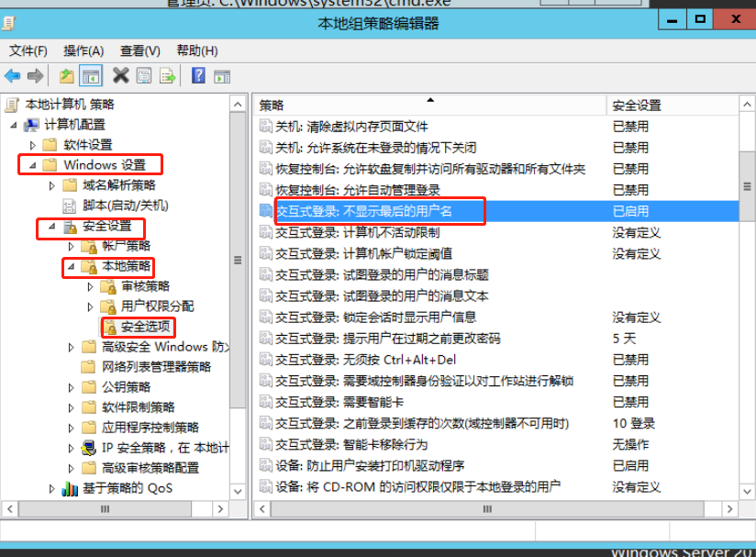The width and height of the screenshot is (756, 557).
Task: Expand the 用户权限分配 tree node
Action: (x=90, y=306)
